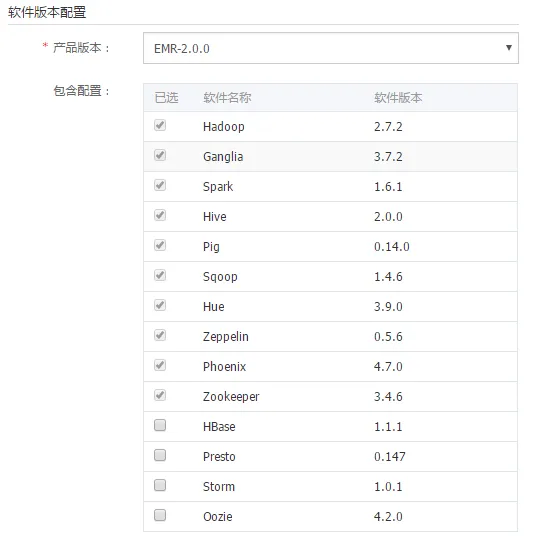This screenshot has width=542, height=548.
Task: Check the Presto 0.147 checkbox
Action: tap(160, 455)
